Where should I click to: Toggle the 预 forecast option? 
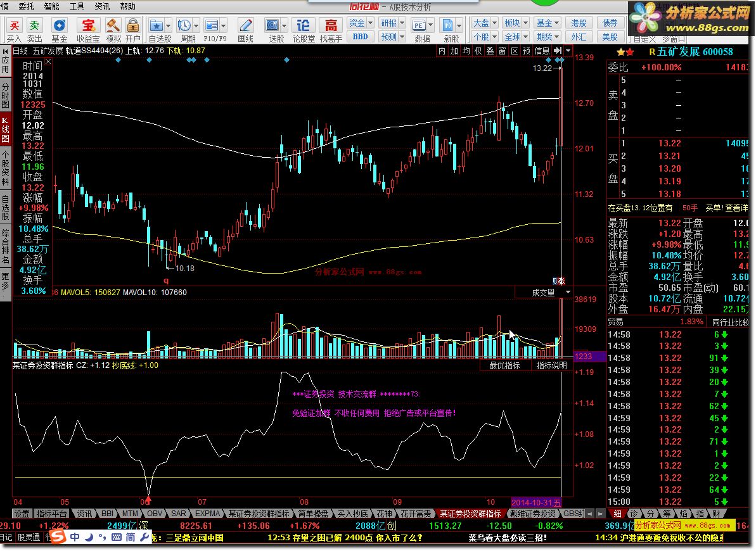[x=527, y=51]
